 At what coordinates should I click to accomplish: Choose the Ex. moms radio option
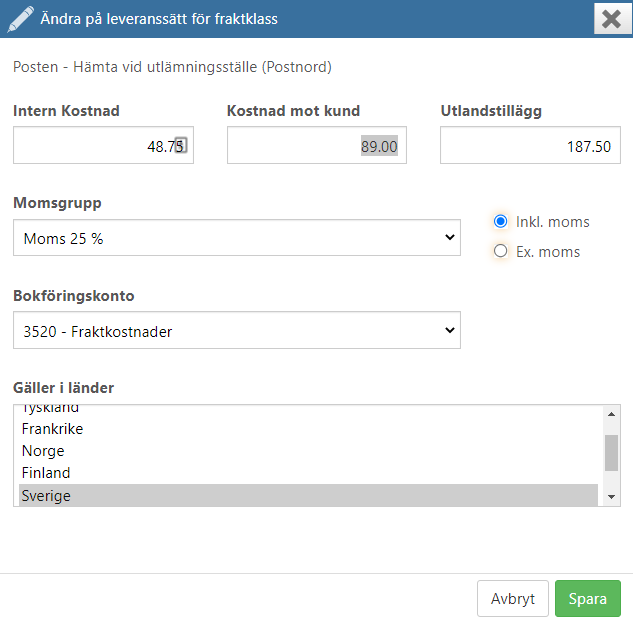[501, 251]
